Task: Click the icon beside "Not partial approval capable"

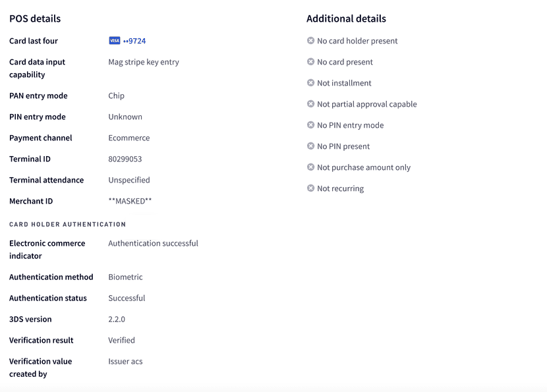Action: point(309,104)
